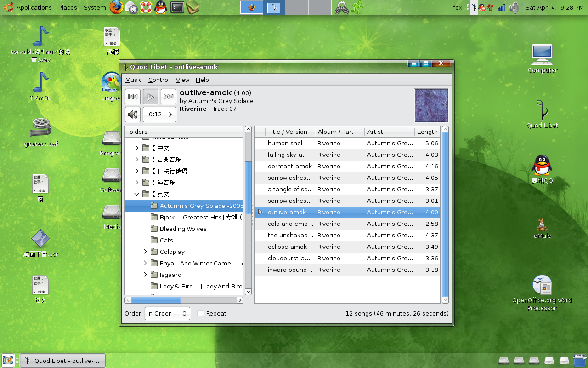Viewport: 588px width, 368px height.
Task: Launch Firefox from the top panel
Action: pos(116,7)
